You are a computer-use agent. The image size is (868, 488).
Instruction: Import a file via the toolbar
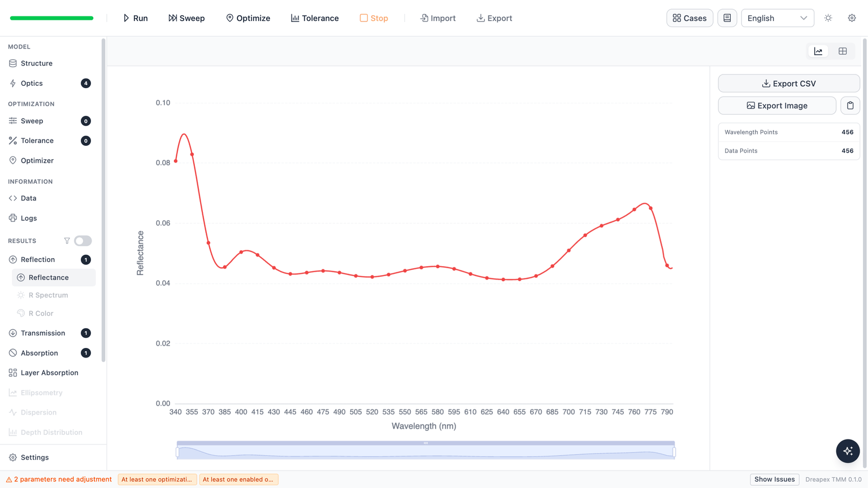[438, 18]
